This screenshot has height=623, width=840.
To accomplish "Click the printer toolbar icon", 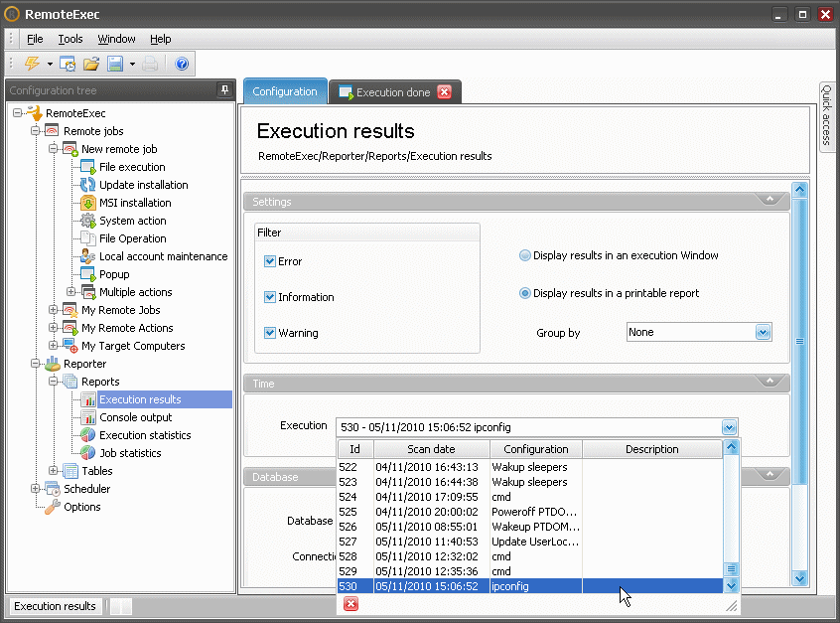I will 150,64.
